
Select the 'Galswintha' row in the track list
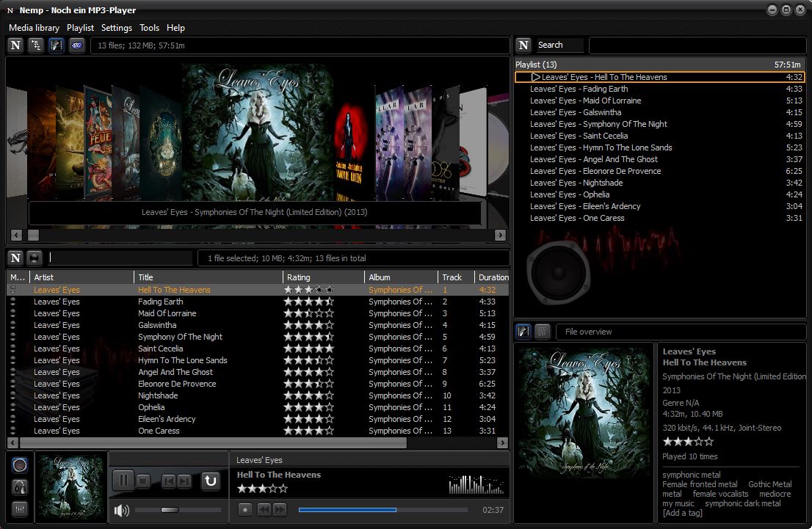pyautogui.click(x=258, y=326)
